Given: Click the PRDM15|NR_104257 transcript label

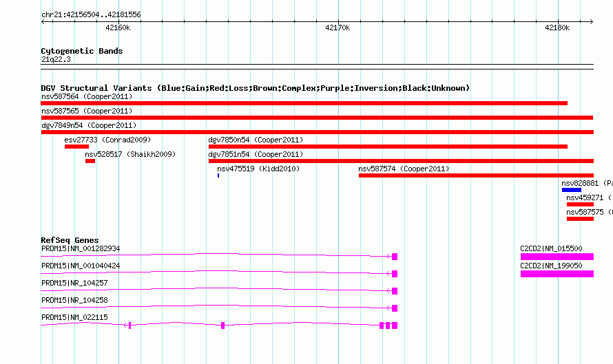Looking at the screenshot, I should tap(74, 283).
